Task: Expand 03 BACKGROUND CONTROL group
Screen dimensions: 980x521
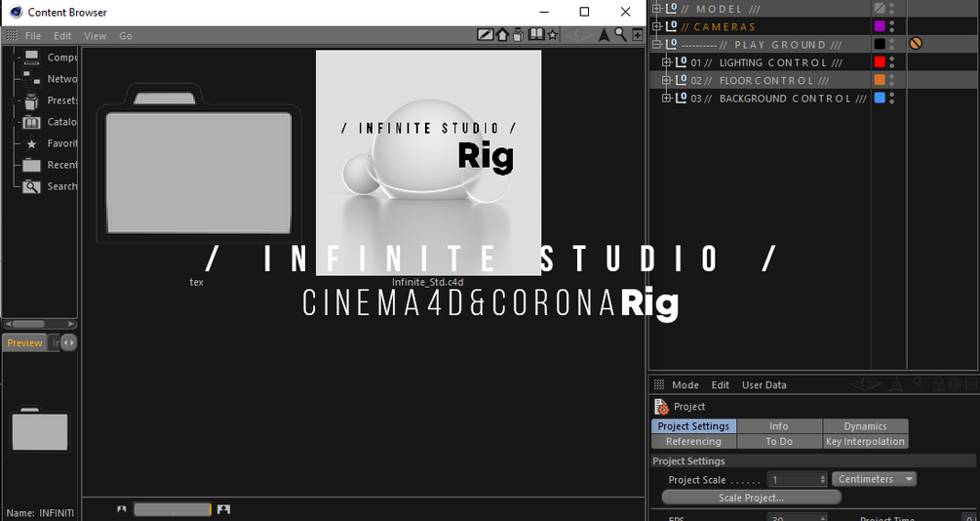Action: (x=666, y=99)
